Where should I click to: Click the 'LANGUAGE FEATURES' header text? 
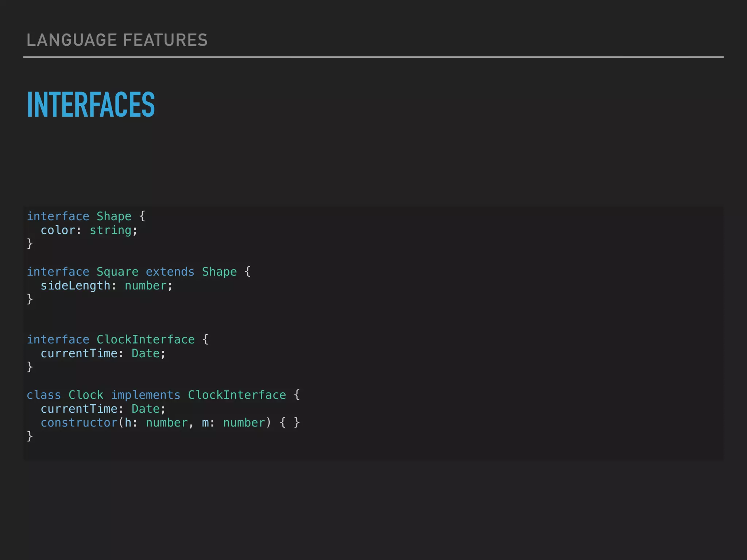point(117,40)
